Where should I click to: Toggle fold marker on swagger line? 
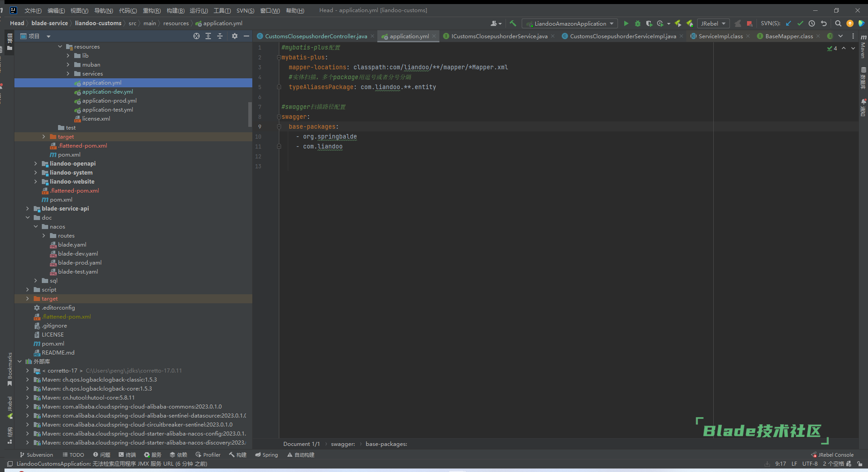279,117
